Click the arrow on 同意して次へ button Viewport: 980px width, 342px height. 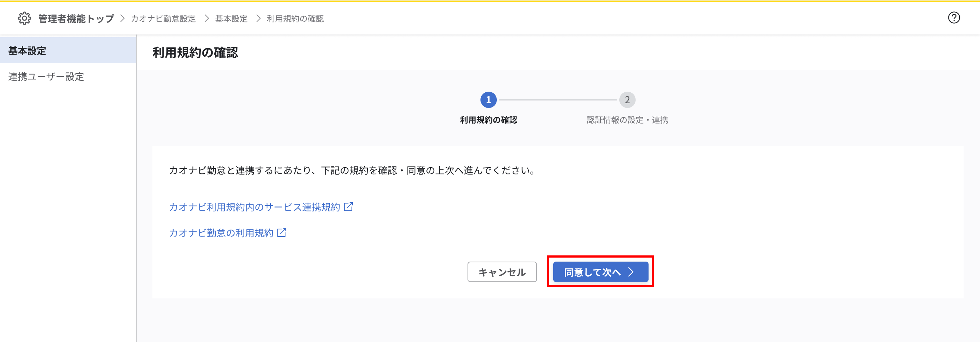[631, 272]
